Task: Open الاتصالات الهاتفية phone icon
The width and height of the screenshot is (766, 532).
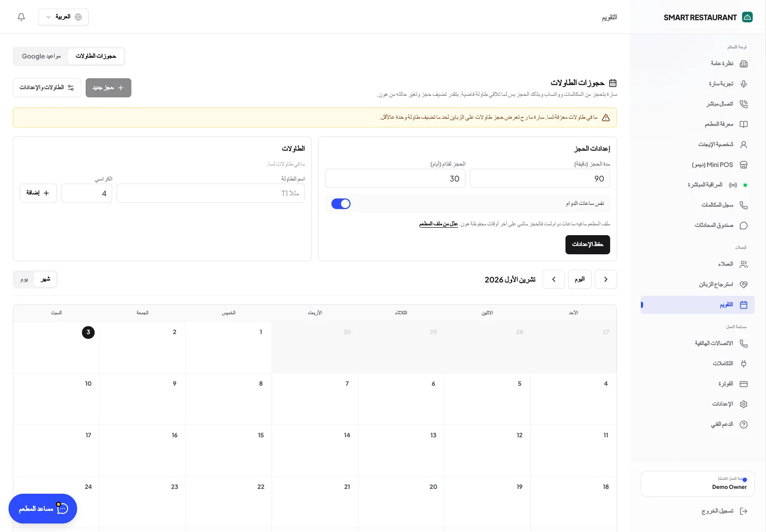Action: [744, 344]
